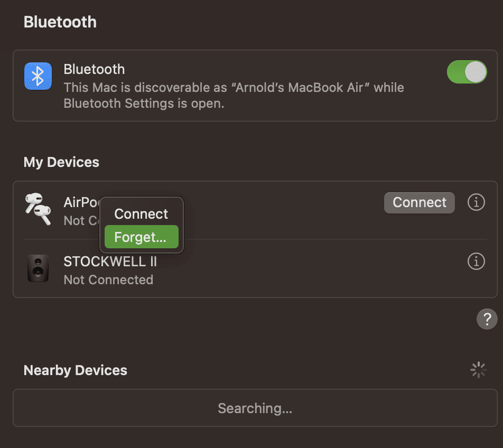Click the Searching... nearby devices box
This screenshot has height=448, width=503.
[x=255, y=408]
